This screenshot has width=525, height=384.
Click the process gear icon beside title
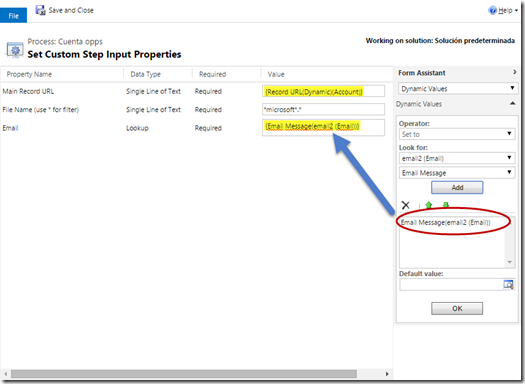[x=15, y=50]
